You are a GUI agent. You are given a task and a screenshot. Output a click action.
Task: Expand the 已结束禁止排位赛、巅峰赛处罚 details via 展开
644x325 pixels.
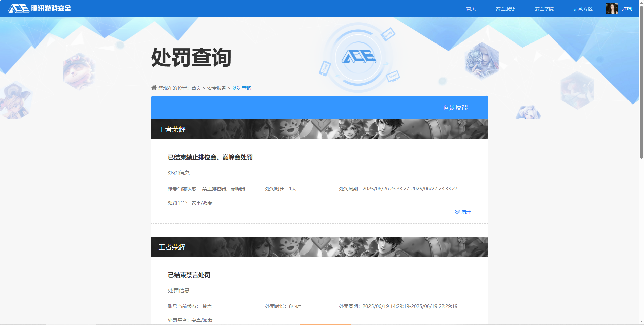click(466, 212)
